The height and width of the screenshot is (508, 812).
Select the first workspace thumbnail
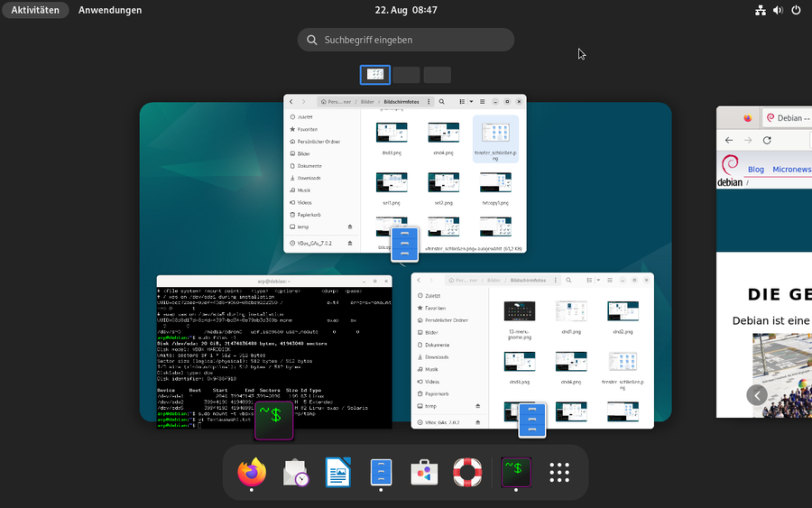pyautogui.click(x=375, y=75)
